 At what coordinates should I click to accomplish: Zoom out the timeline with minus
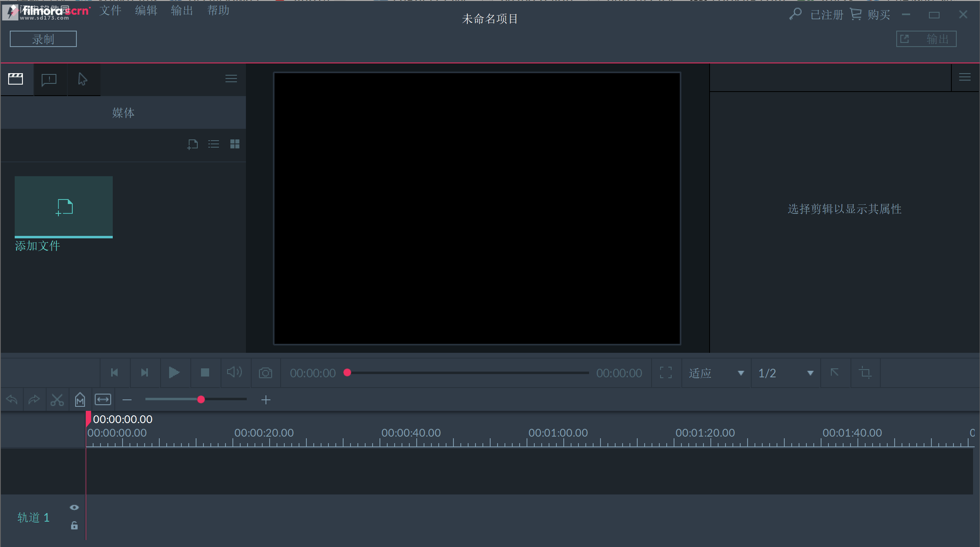[x=127, y=400]
